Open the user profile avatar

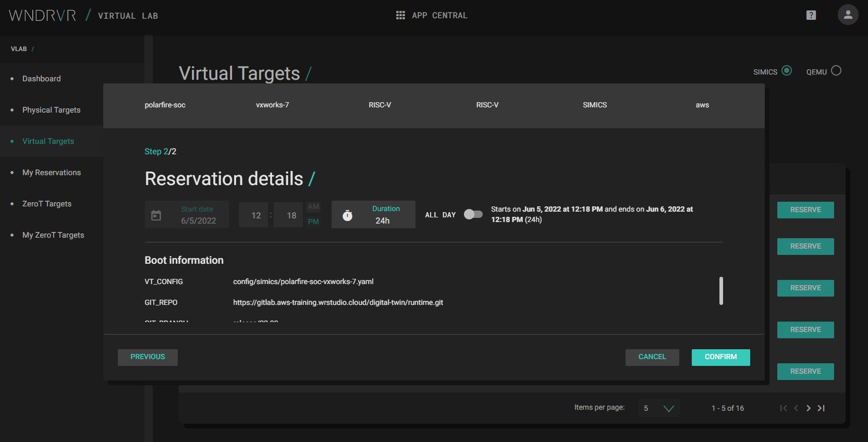click(x=848, y=15)
